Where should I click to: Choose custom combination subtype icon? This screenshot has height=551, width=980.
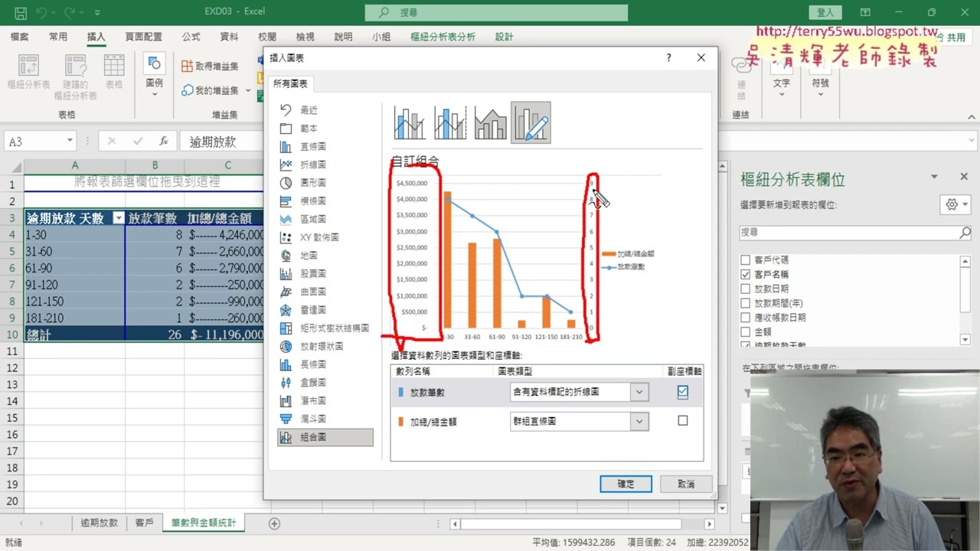click(531, 122)
